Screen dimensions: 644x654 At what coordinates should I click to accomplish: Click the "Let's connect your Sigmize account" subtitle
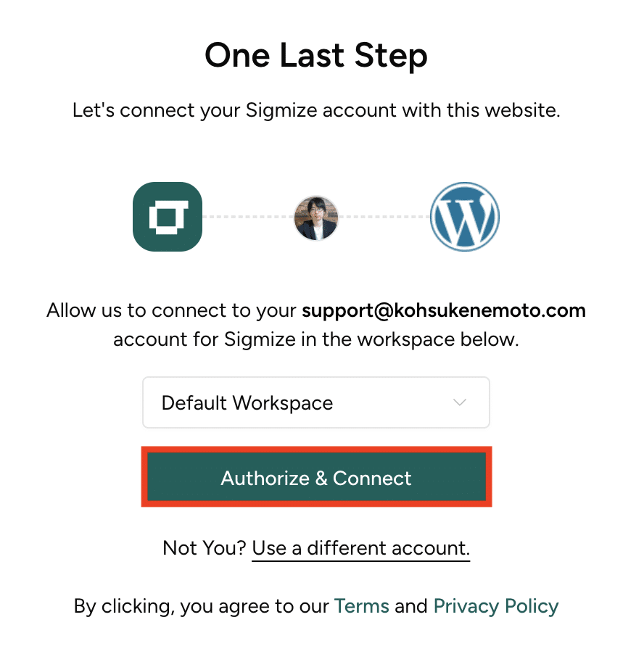[x=316, y=111]
